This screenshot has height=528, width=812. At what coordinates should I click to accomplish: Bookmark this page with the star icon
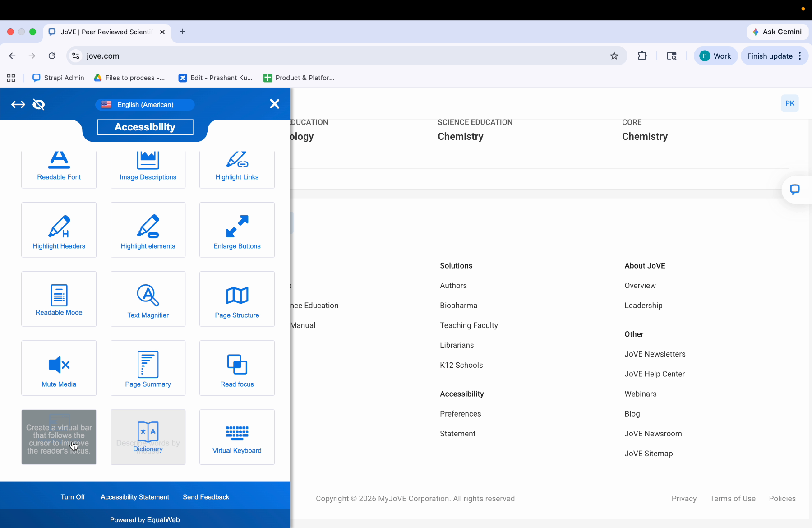pos(614,56)
